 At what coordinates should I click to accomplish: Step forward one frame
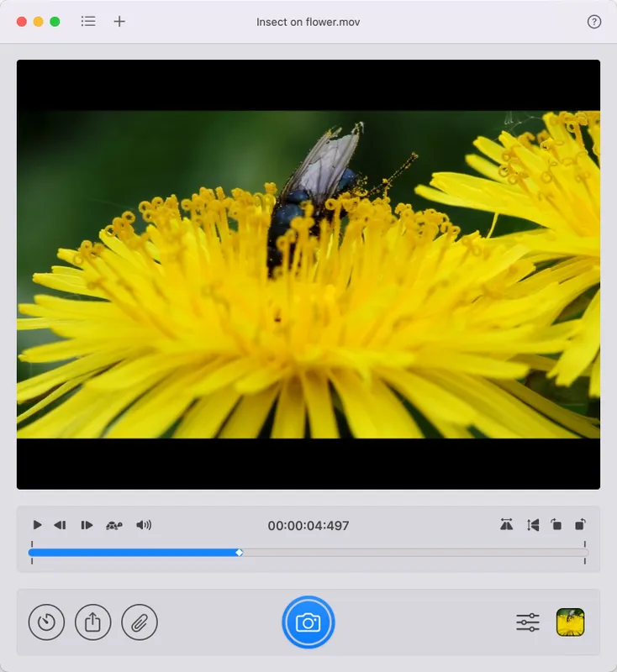[x=87, y=525]
